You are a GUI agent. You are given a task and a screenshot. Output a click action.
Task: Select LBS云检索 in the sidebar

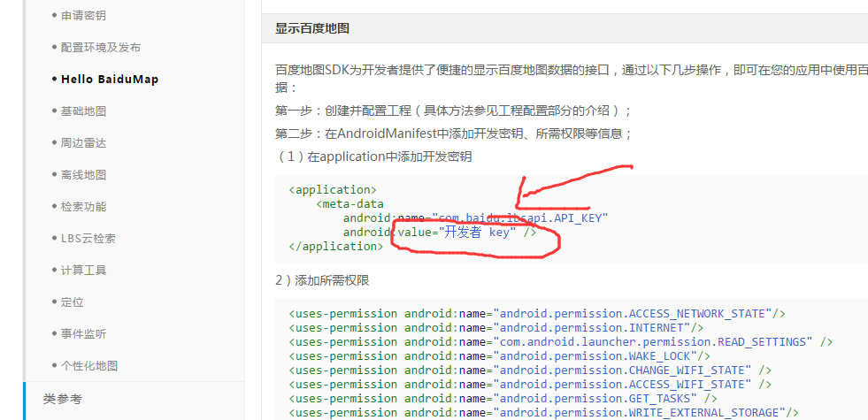(x=88, y=239)
